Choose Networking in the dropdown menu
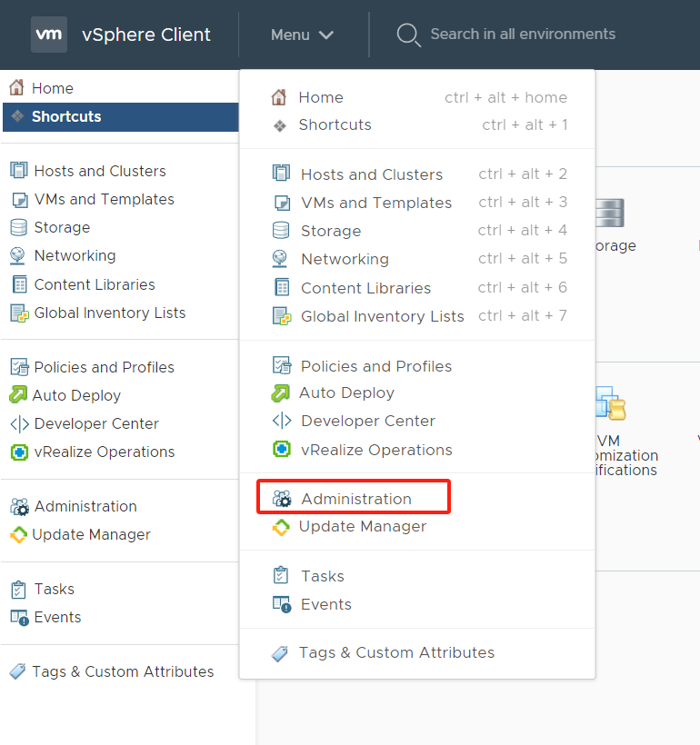700x745 pixels. click(x=417, y=259)
